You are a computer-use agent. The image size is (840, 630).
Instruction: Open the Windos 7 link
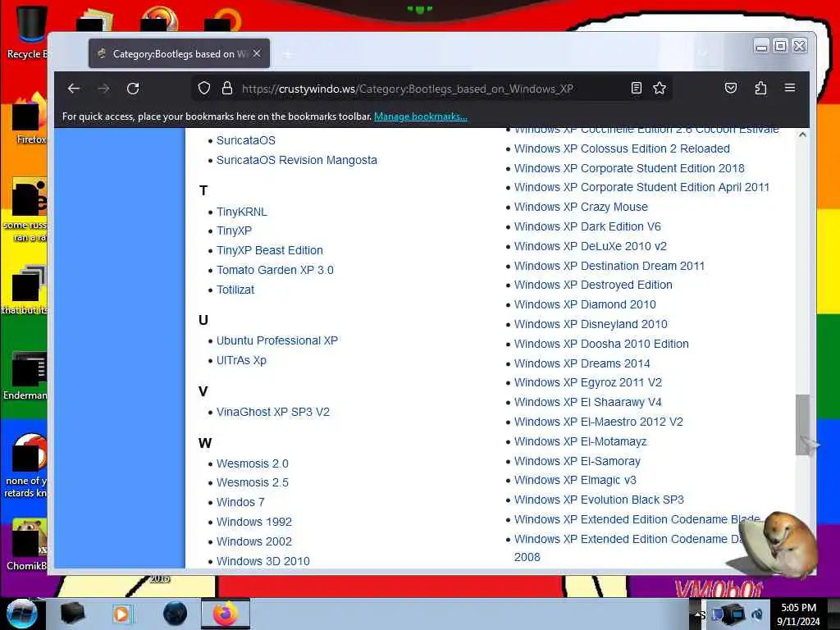[x=240, y=503]
